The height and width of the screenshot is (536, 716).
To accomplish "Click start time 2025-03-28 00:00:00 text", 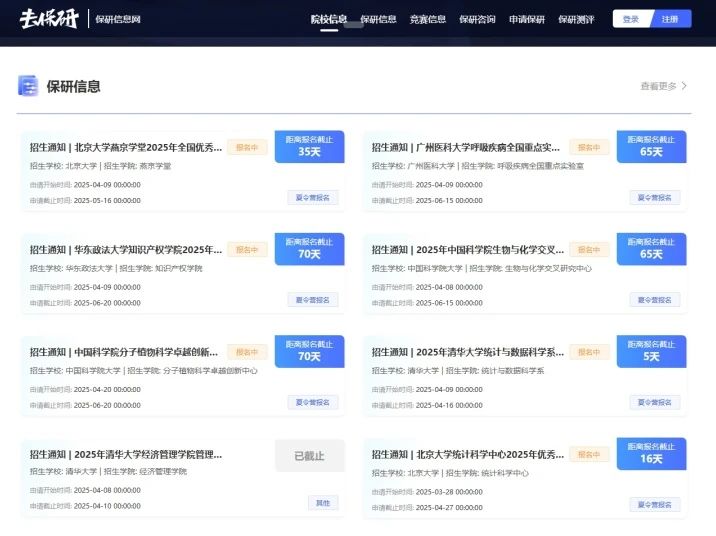I will [449, 492].
